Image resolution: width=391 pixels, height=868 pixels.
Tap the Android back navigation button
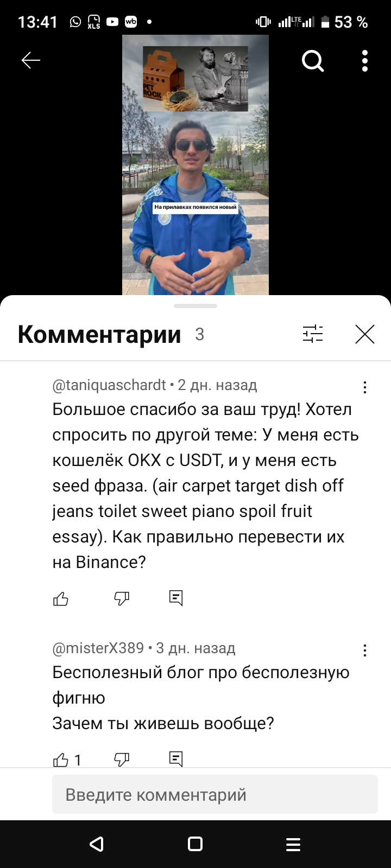click(x=97, y=844)
